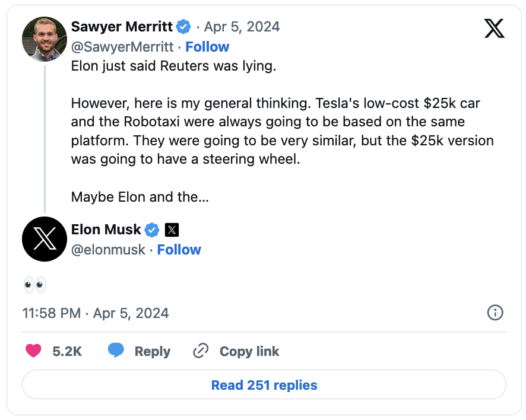This screenshot has width=526, height=420.
Task: Click the heart like icon
Action: [34, 351]
